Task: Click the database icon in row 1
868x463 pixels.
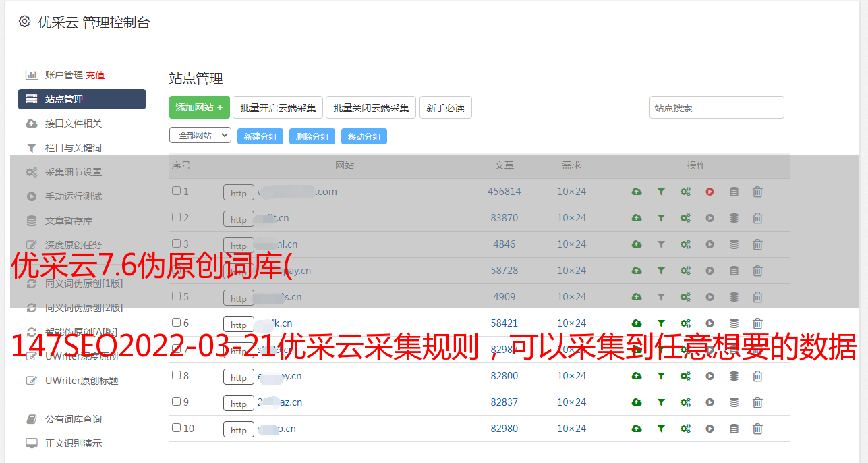Action: 734,192
